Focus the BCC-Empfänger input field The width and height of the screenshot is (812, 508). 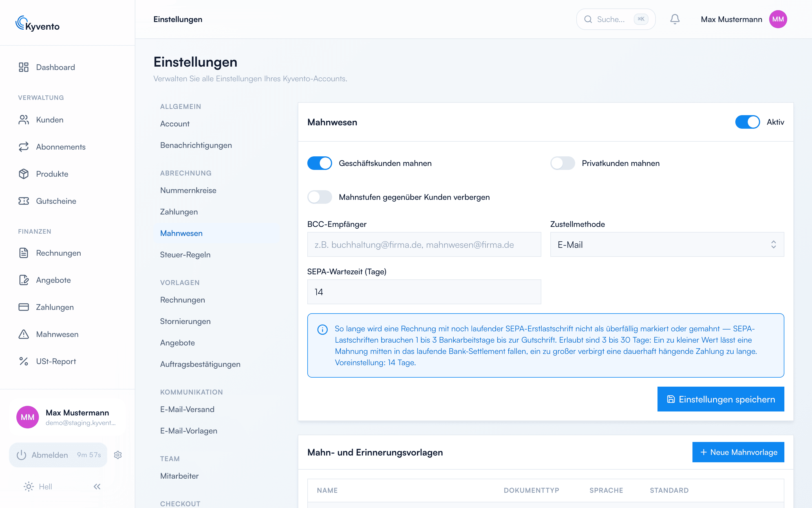pyautogui.click(x=424, y=245)
